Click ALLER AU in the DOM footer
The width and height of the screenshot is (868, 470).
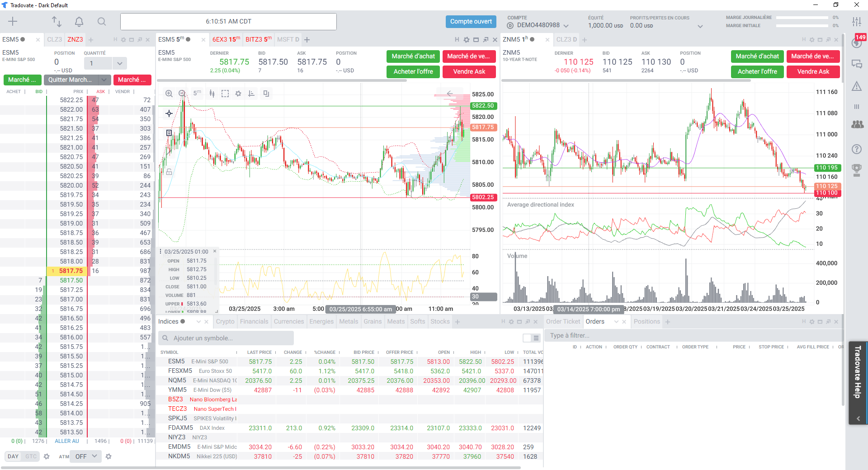click(67, 441)
